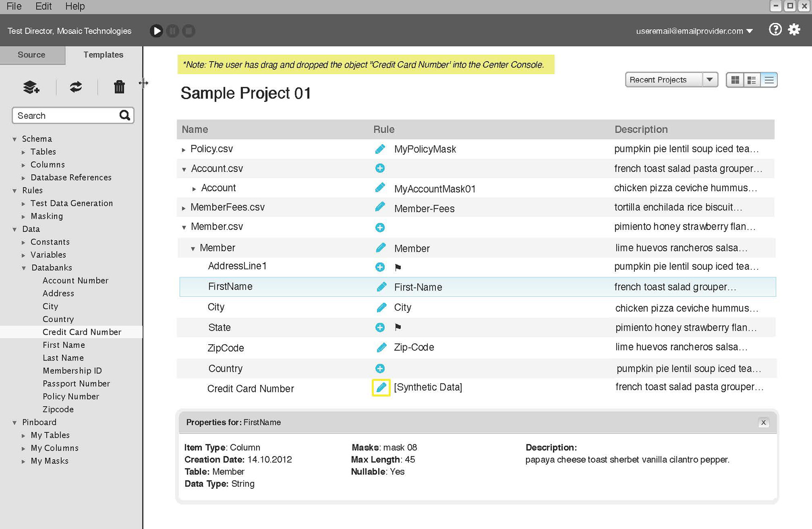
Task: Collapse the Databanks tree node
Action: 24,268
